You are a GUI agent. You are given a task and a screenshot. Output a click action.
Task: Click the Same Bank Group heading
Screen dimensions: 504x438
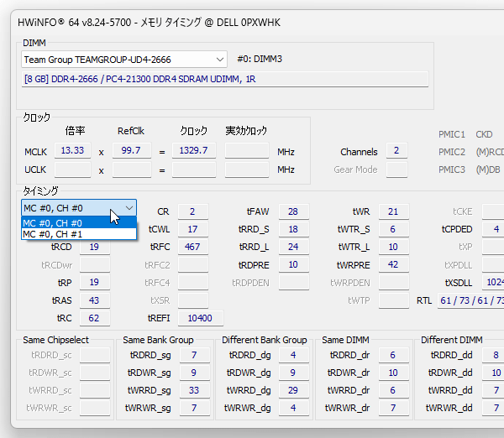[158, 340]
